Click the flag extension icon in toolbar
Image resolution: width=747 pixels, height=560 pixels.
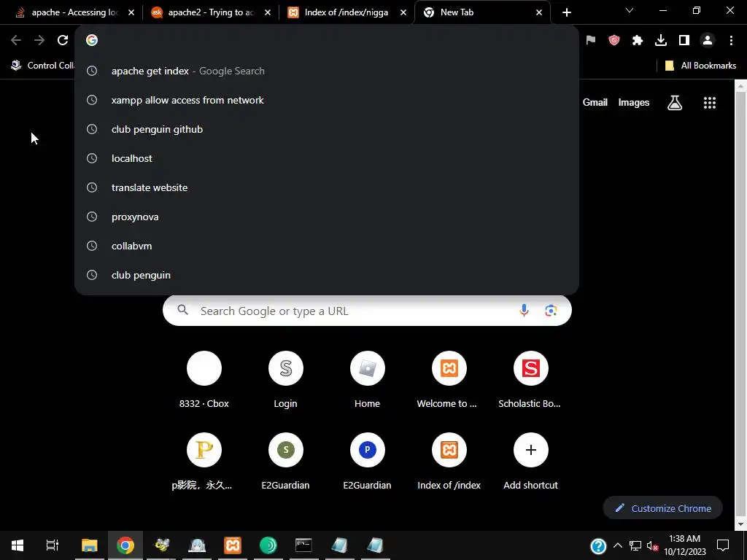point(591,40)
